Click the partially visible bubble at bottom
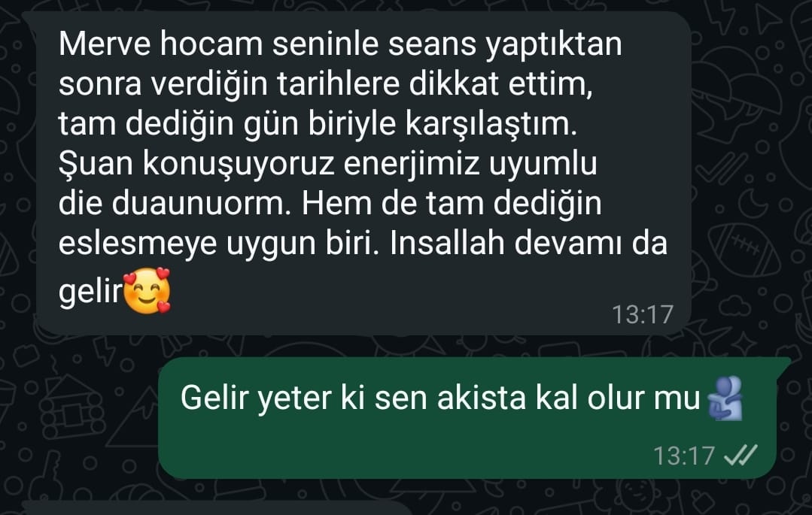Screen dimensions: 812x515 (217, 507)
